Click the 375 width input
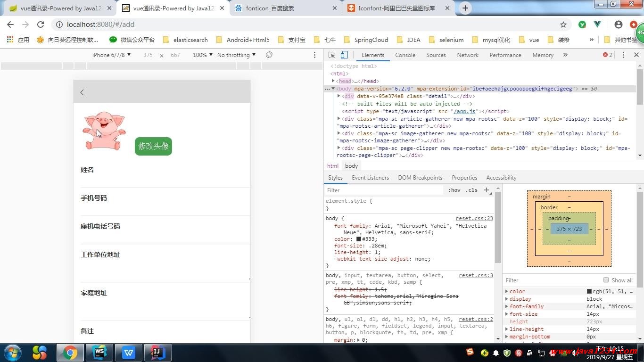 [148, 55]
